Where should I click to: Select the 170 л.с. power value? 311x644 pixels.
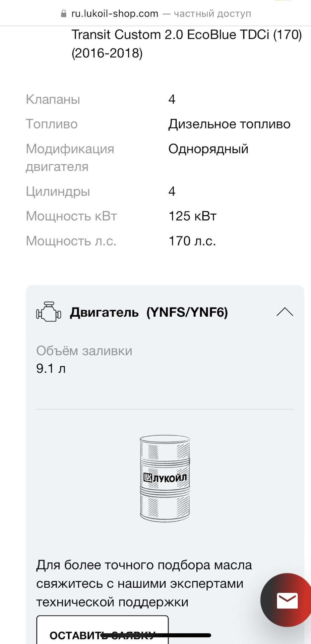192,241
